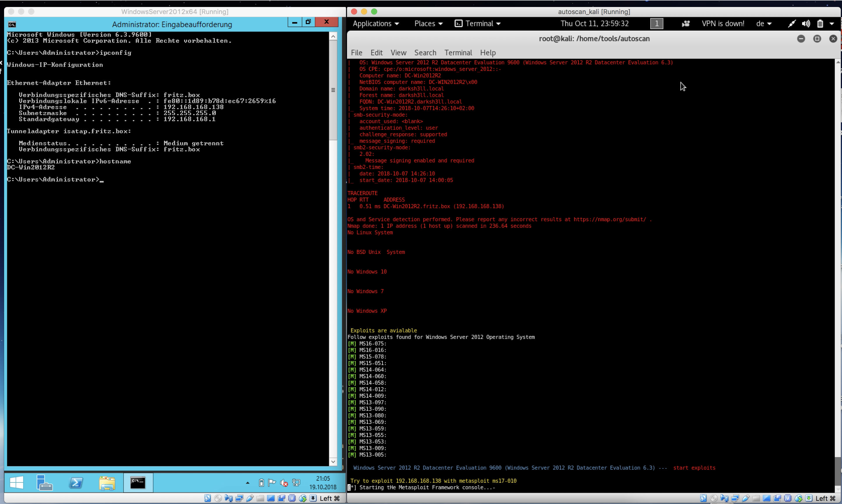842x504 pixels.
Task: Click network indicator in Kali VM status bar
Action: click(x=735, y=498)
